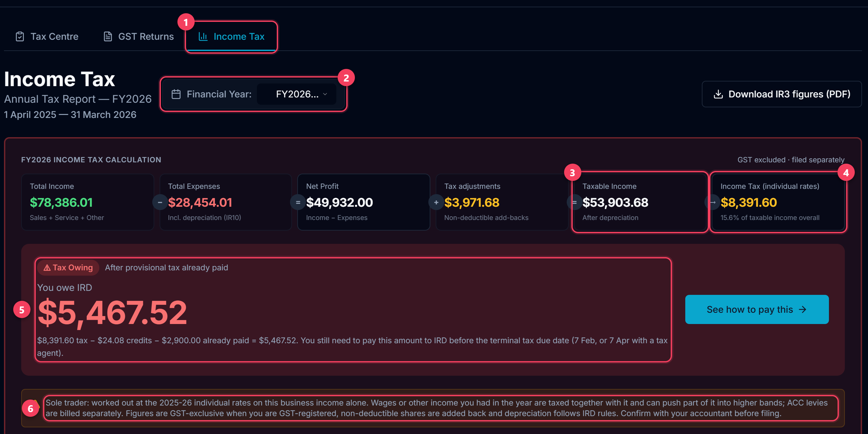Select the Income Tax amount $8,391.60

(x=749, y=202)
